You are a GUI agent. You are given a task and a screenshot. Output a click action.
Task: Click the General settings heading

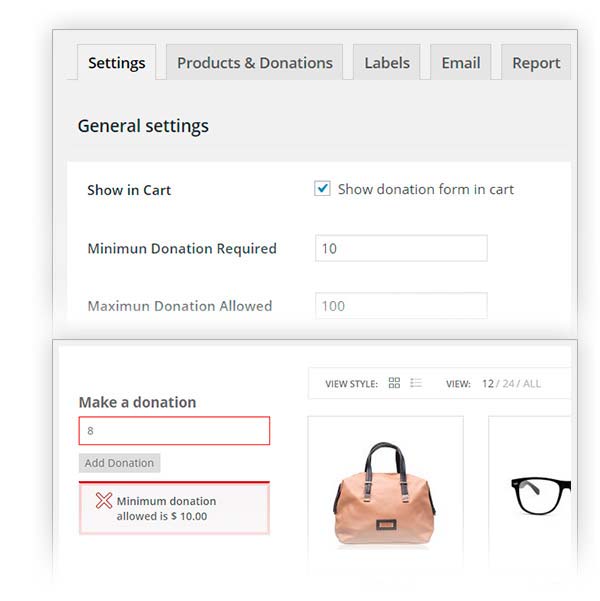pos(143,126)
